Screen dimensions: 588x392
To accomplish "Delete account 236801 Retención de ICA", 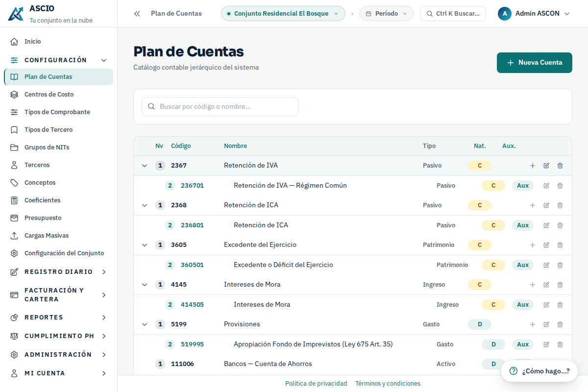I will (560, 225).
